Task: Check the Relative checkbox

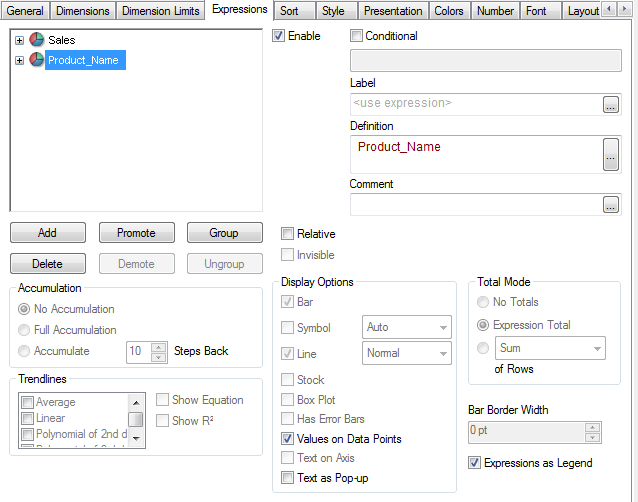Action: (288, 234)
